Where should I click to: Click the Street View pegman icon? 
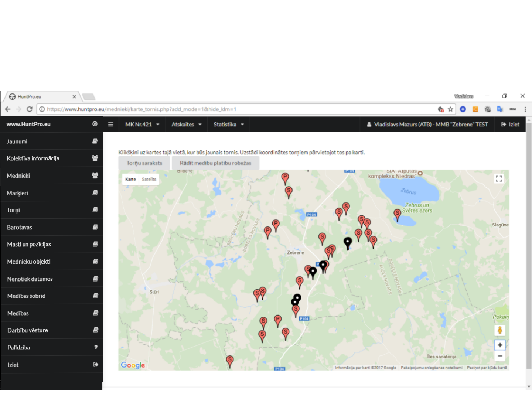click(500, 330)
